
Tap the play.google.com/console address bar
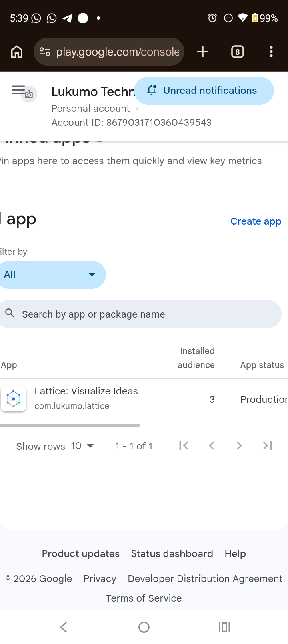point(109,52)
